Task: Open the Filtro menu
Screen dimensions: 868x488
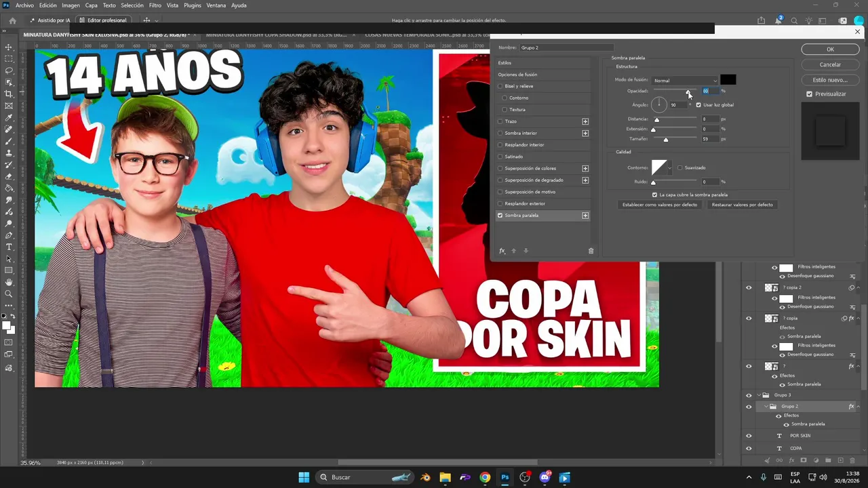Action: click(155, 5)
